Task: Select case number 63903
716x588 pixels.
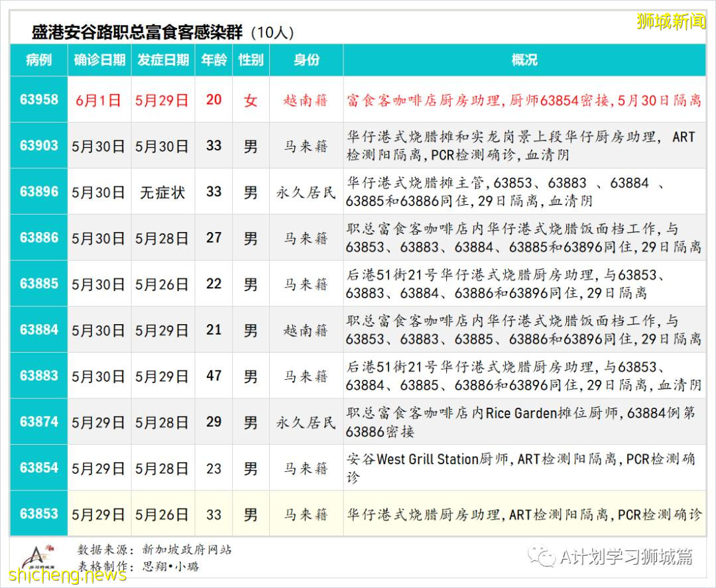Action: (38, 146)
